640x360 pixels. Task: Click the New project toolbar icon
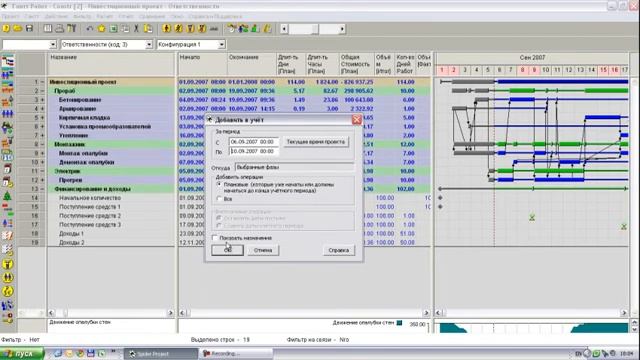(6, 29)
